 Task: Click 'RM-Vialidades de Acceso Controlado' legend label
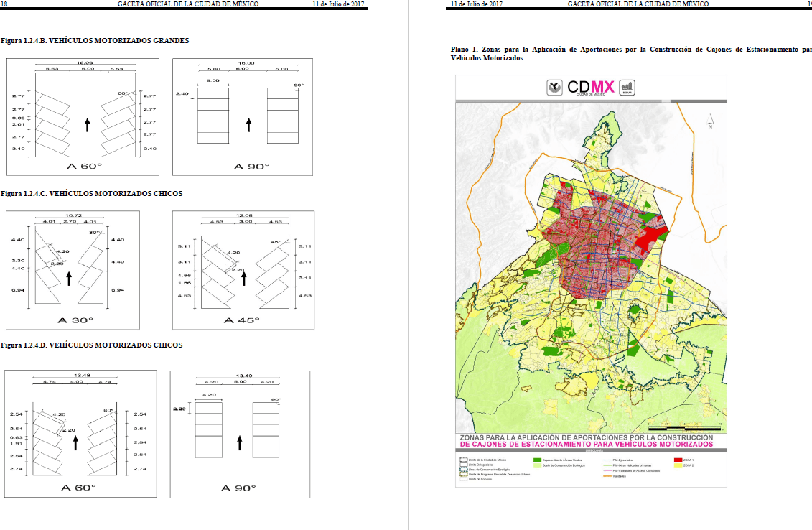pyautogui.click(x=636, y=471)
